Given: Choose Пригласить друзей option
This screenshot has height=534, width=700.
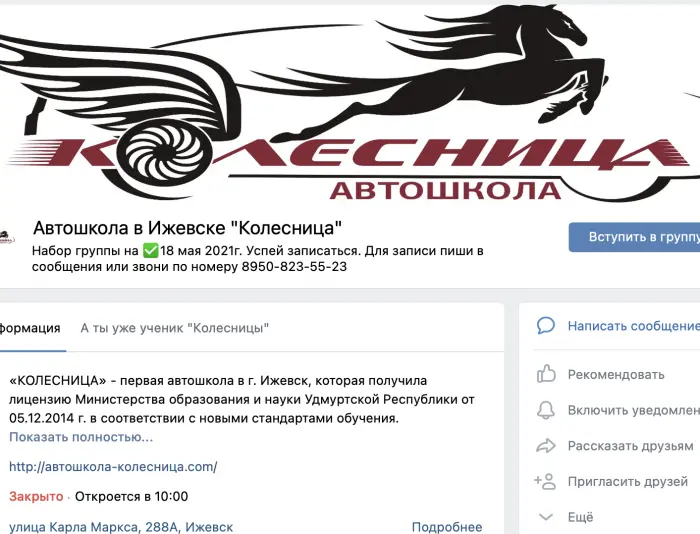Looking at the screenshot, I should click(628, 481).
